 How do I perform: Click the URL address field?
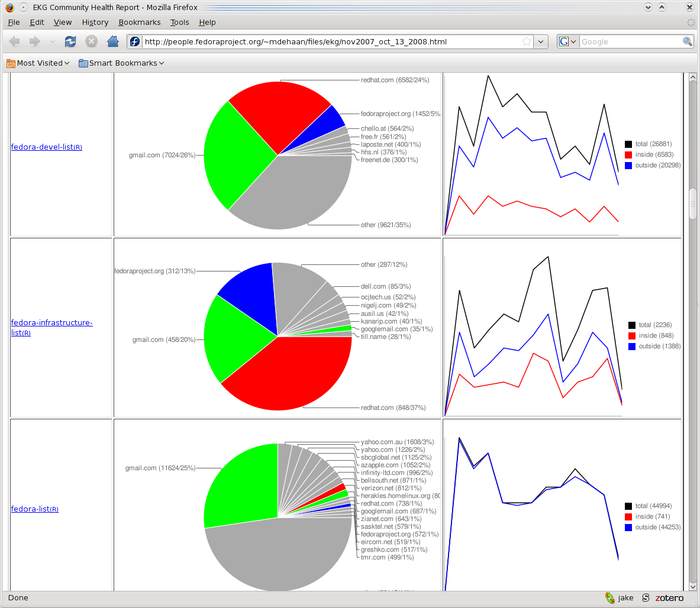pyautogui.click(x=331, y=41)
